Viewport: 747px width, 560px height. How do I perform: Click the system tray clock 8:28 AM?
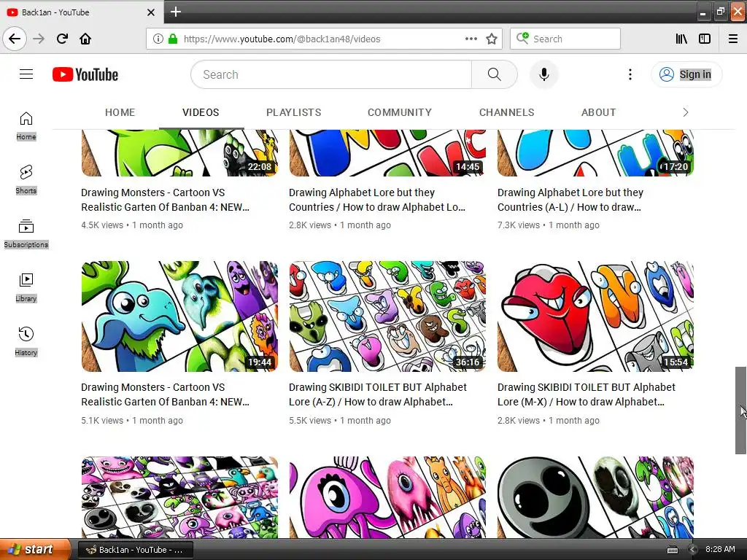point(720,549)
